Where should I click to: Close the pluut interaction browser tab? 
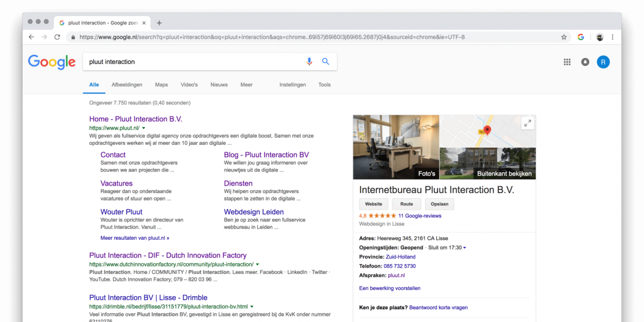pyautogui.click(x=144, y=23)
